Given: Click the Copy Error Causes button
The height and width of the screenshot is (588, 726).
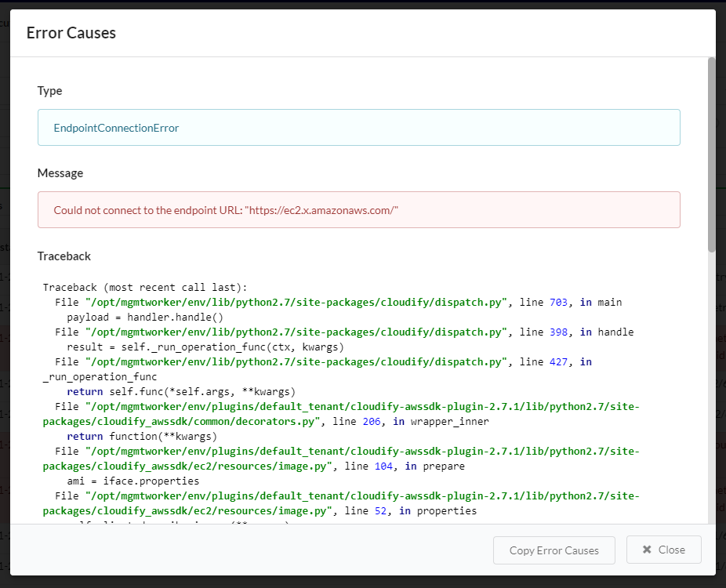Looking at the screenshot, I should coord(554,550).
